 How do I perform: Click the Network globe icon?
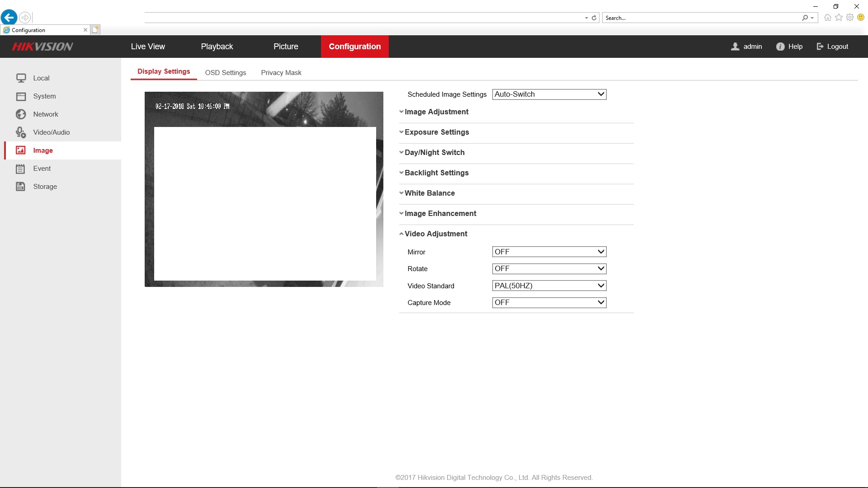coord(21,114)
